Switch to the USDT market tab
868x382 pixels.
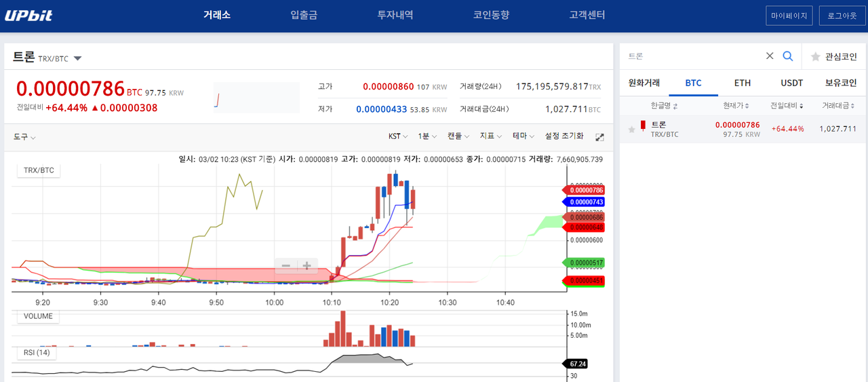point(791,83)
